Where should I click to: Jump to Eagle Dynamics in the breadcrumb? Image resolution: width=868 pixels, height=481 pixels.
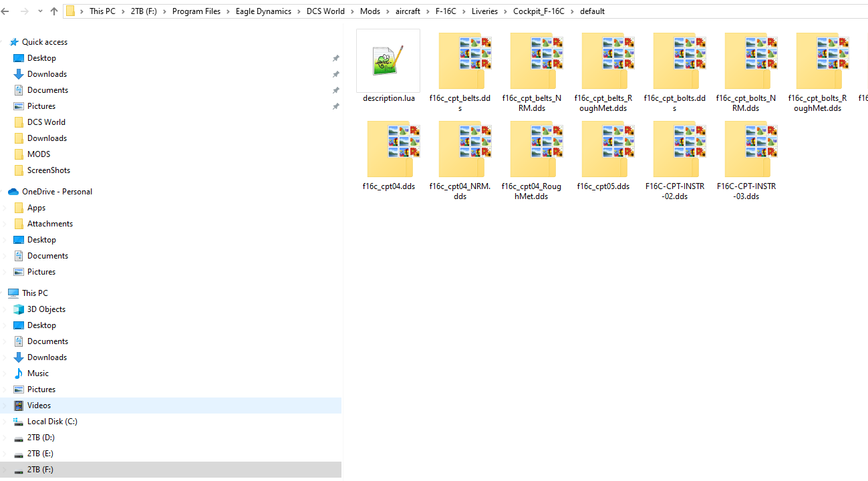pos(263,11)
